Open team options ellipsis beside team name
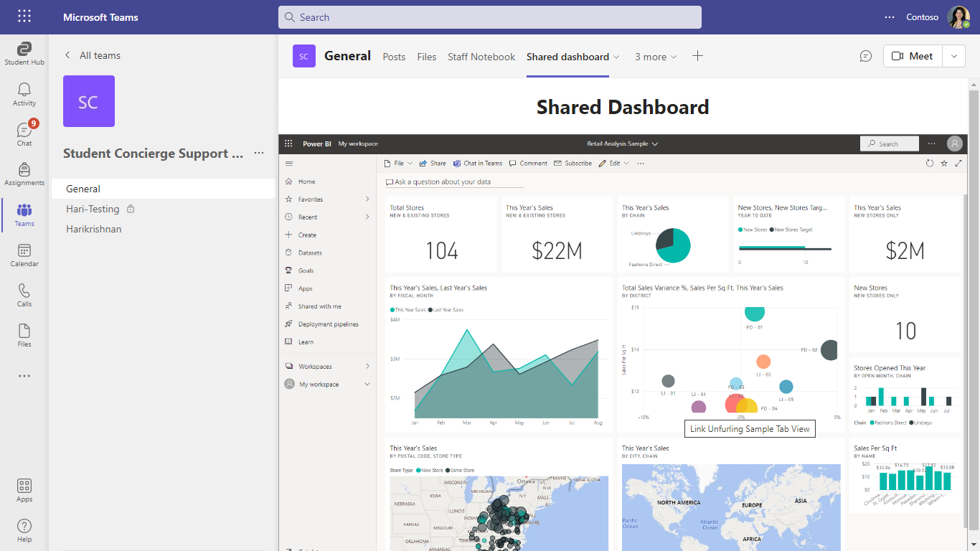980x551 pixels. coord(259,153)
